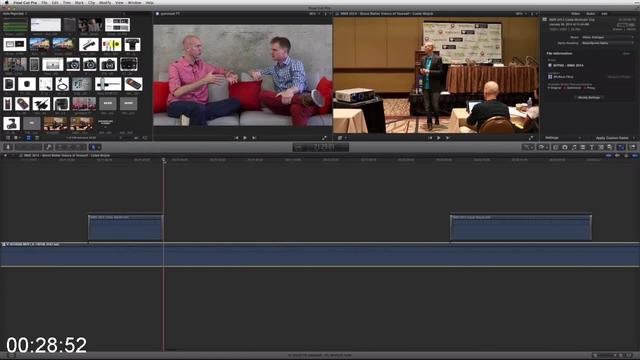640x360 pixels.
Task: Open the Keyword Editor key icon
Action: click(49, 147)
